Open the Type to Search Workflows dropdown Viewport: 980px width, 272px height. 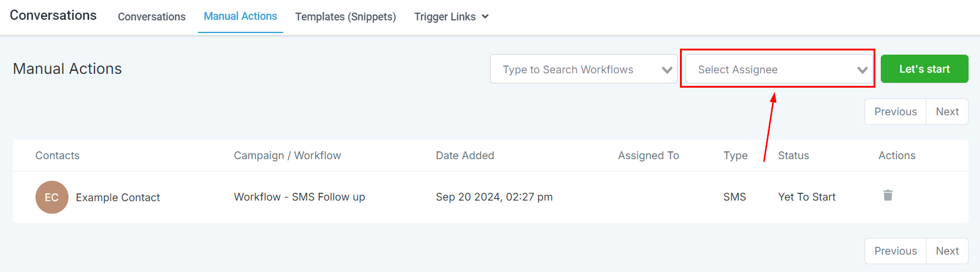(x=583, y=70)
